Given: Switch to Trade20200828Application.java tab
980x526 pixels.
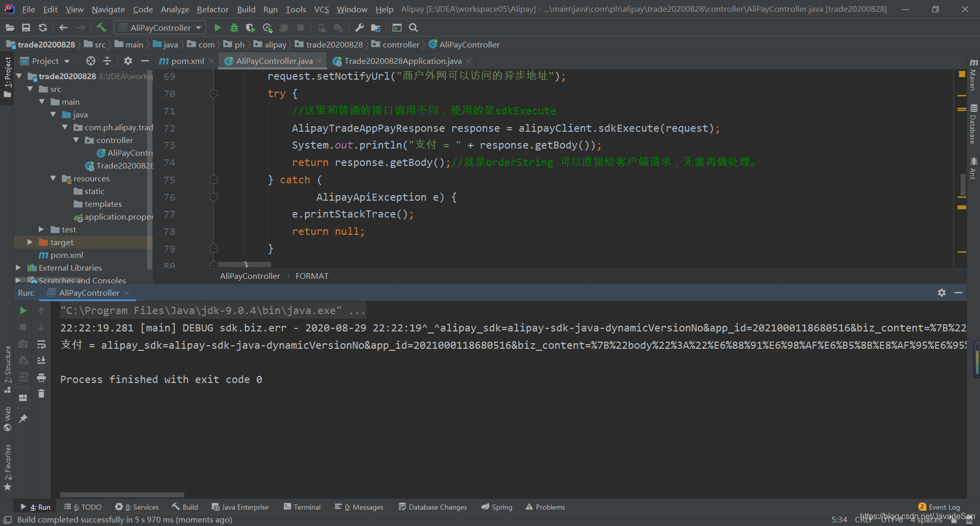Looking at the screenshot, I should pos(403,61).
